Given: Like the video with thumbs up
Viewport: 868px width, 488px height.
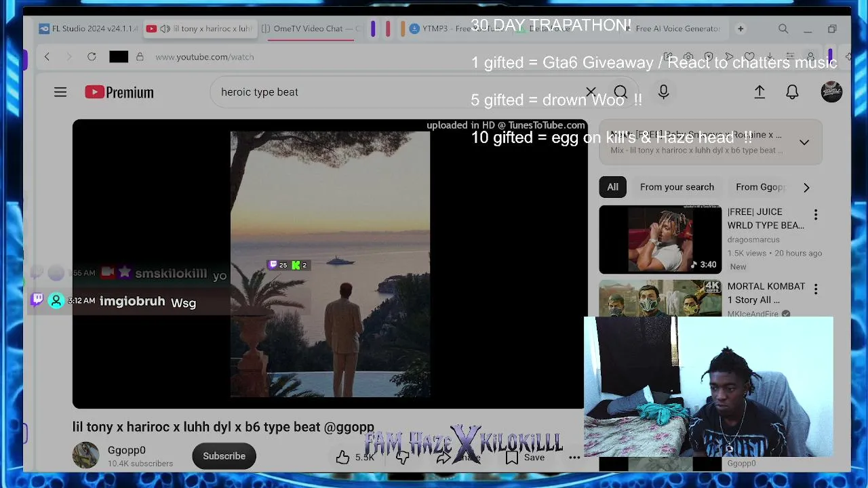Looking at the screenshot, I should (x=342, y=457).
